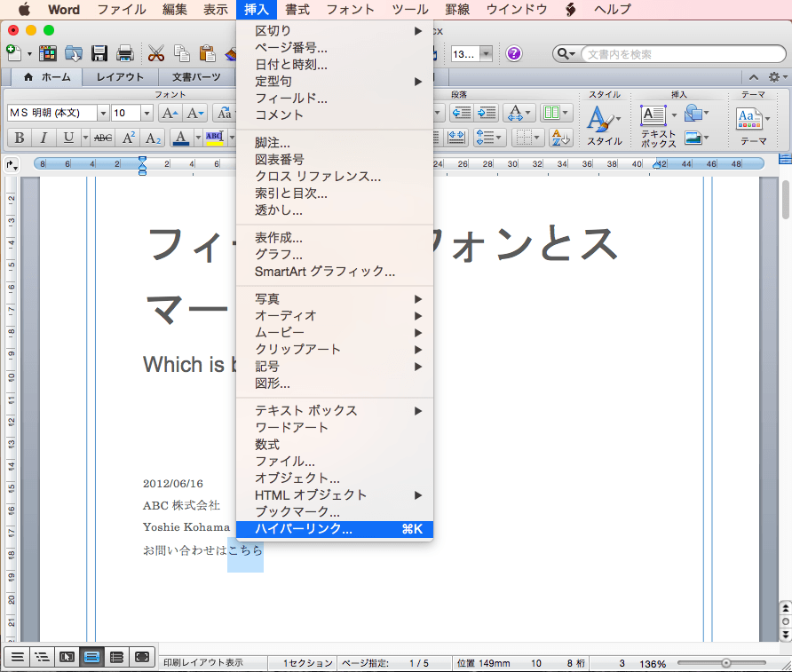Adjust the zoom slider knob

tap(725, 663)
